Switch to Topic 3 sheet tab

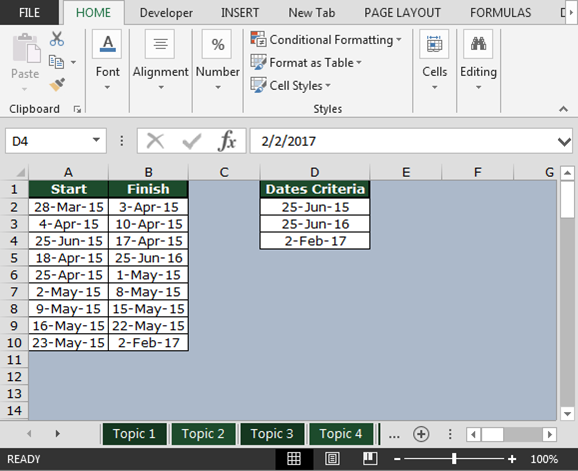coord(272,434)
